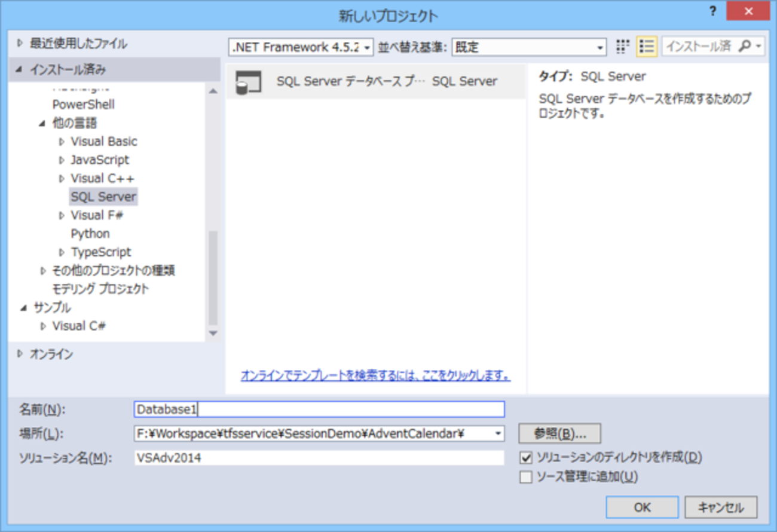Click the ソリューション名 field VSAdv2014
This screenshot has height=532, width=777.
[319, 458]
